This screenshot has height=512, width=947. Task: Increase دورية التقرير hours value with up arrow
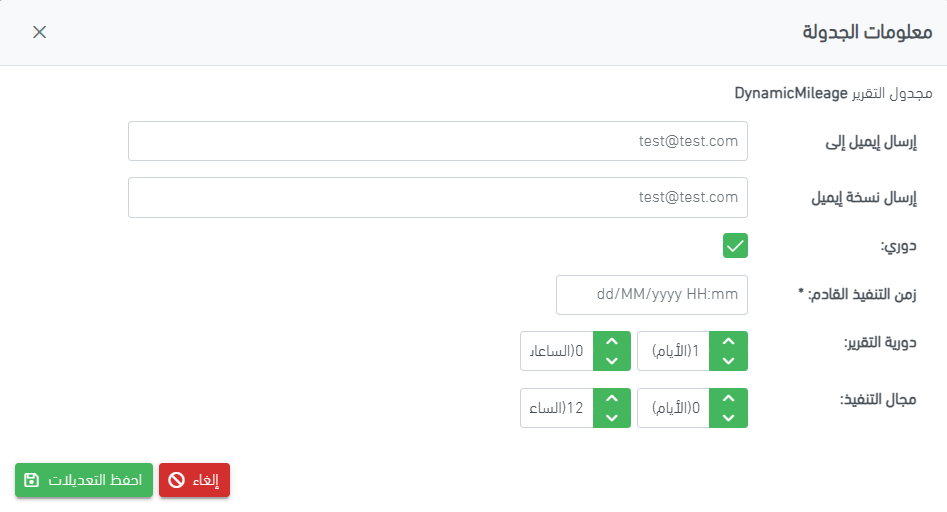pos(612,342)
